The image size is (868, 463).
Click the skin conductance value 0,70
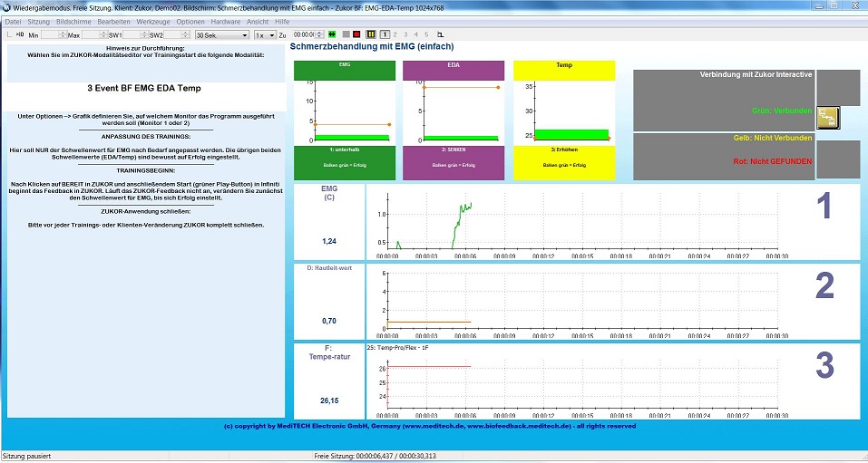pos(329,321)
